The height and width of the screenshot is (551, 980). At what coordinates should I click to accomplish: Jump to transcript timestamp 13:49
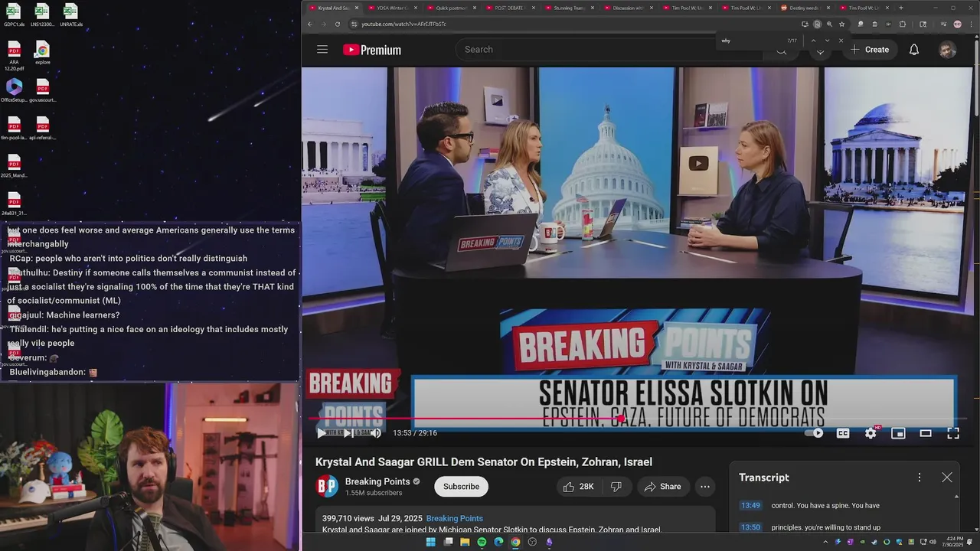point(750,506)
